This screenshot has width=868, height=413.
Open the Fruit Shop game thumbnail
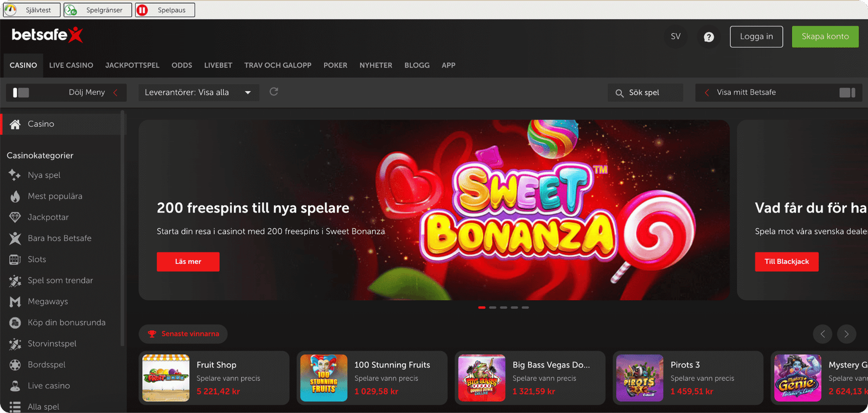coord(166,378)
